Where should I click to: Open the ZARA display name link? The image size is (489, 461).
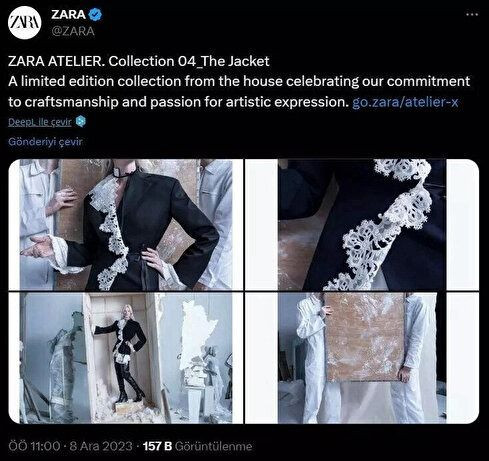68,14
